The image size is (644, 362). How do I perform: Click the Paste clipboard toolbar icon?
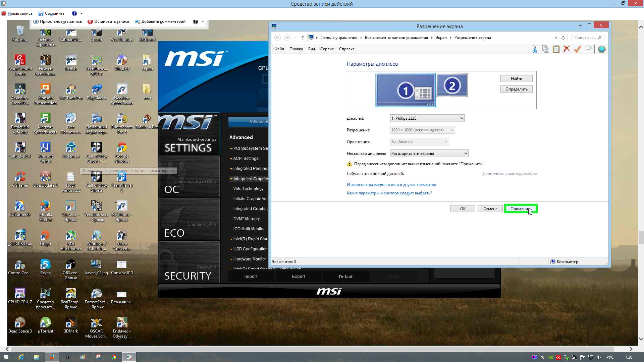pos(556,49)
